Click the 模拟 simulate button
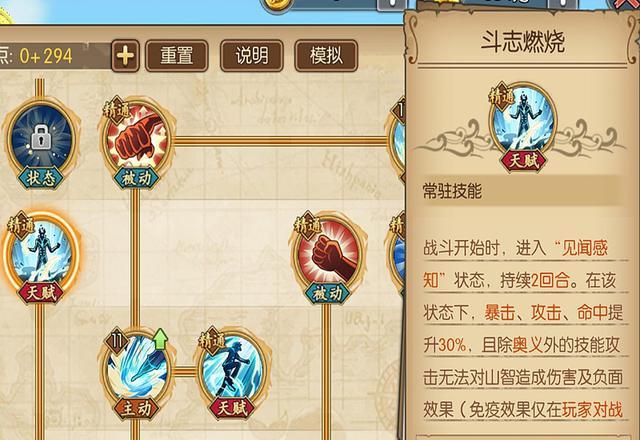640x440 pixels. (x=326, y=56)
